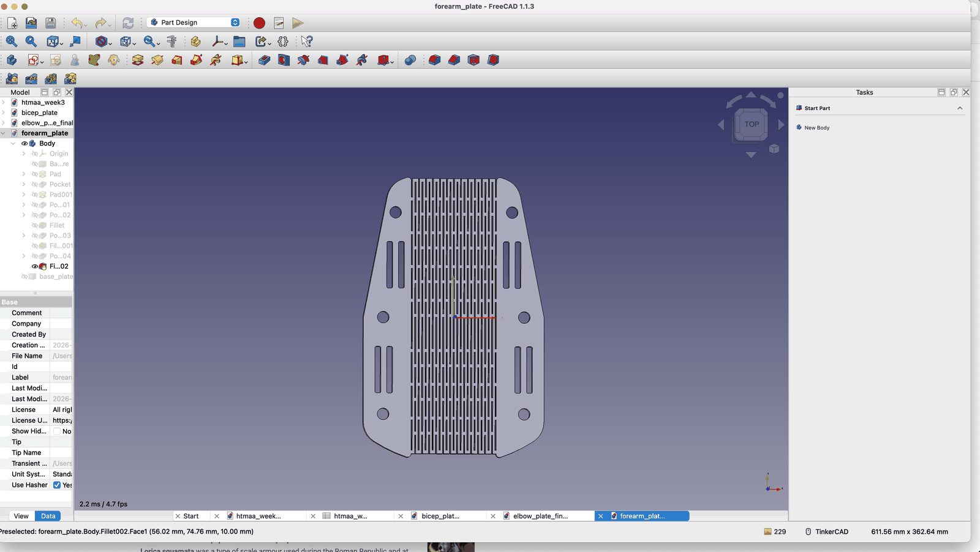Select the Pocket tool icon
This screenshot has height=552, width=980.
click(x=265, y=60)
